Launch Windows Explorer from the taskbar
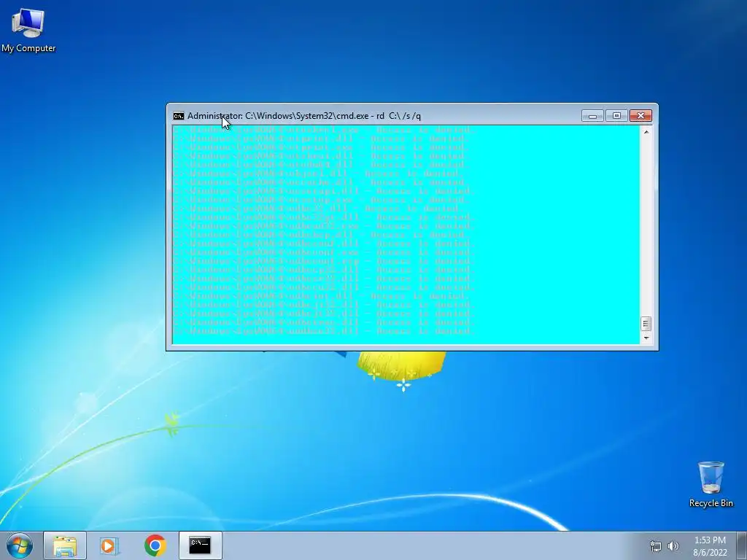The height and width of the screenshot is (560, 747). [x=65, y=545]
